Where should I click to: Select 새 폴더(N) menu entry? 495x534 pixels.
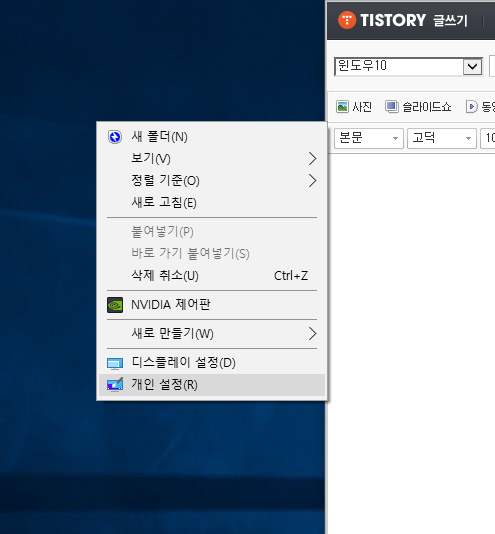(x=212, y=137)
